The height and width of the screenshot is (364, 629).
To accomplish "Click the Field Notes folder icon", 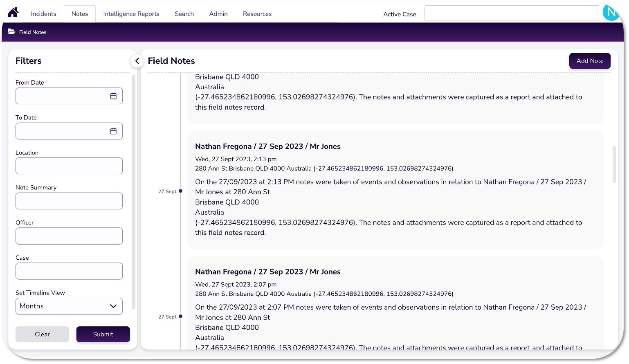I will tap(11, 32).
